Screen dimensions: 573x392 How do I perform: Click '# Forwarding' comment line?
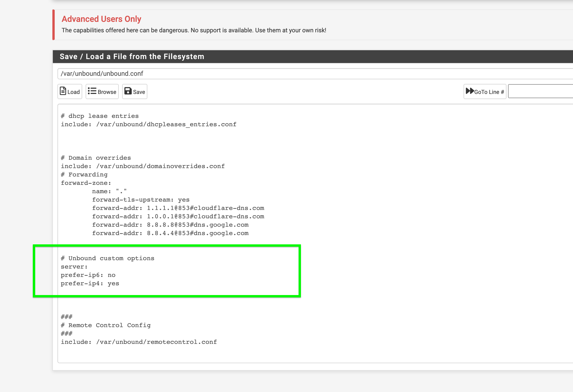tap(84, 174)
